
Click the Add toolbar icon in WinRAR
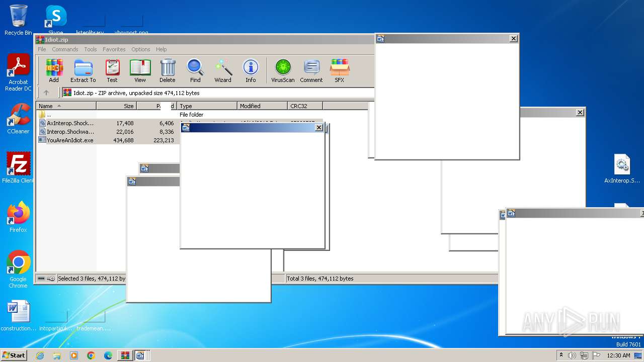[54, 70]
